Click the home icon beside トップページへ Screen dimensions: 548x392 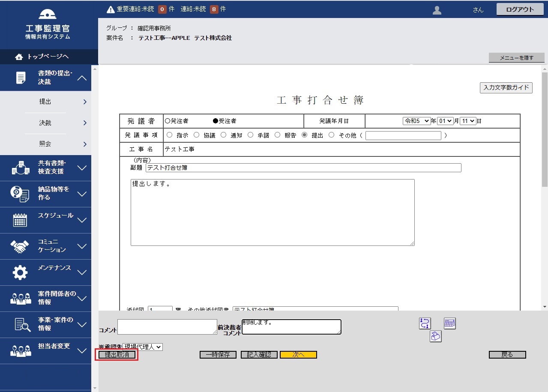(19, 57)
